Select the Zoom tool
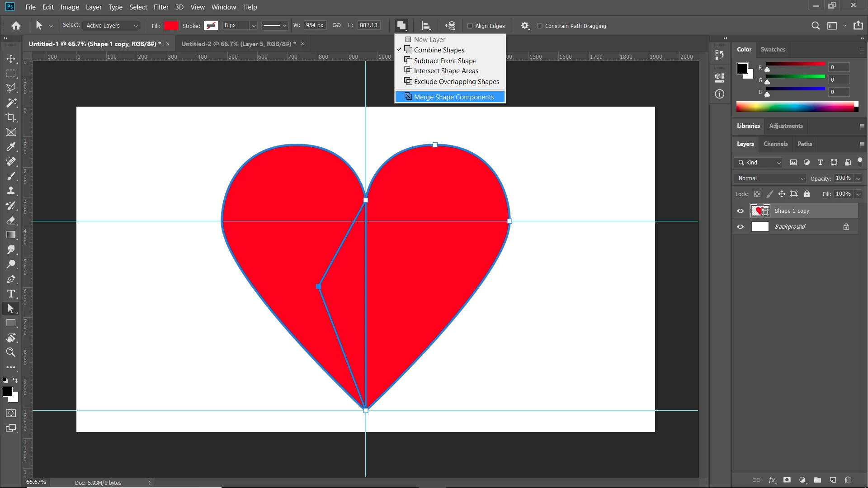Viewport: 868px width, 488px height. tap(11, 352)
